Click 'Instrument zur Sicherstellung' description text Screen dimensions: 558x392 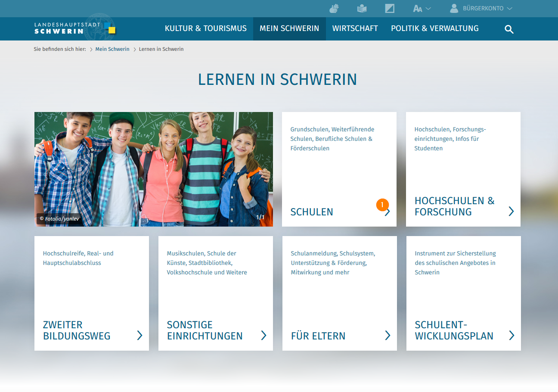456,263
